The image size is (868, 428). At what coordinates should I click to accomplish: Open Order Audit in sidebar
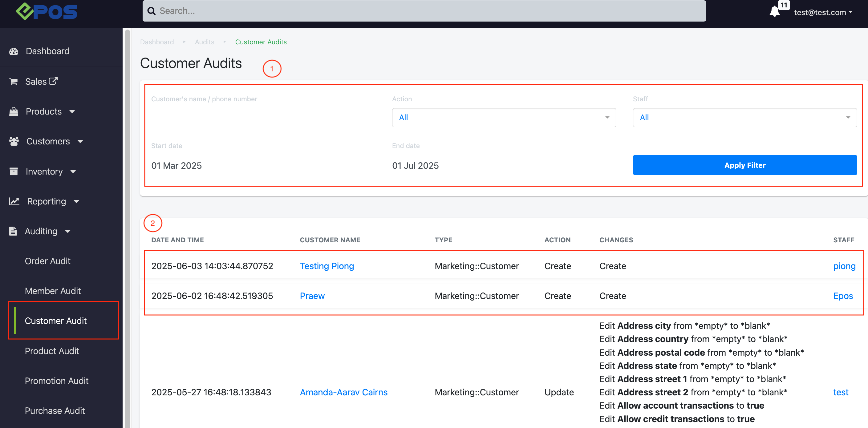47,261
